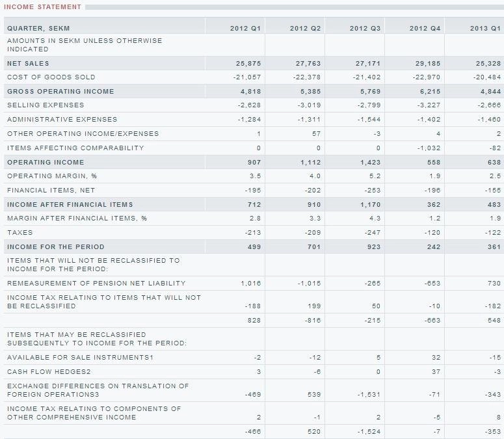Click AVAILABLE FOR SALE INSTRUMENTS1 label
This screenshot has height=439, width=504.
tap(81, 357)
